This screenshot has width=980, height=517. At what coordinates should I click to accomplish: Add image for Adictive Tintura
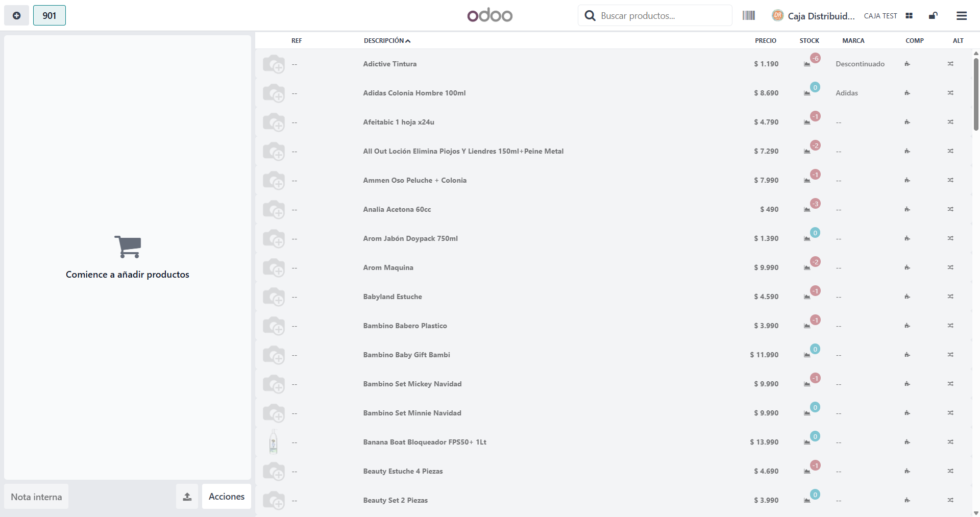(x=274, y=64)
